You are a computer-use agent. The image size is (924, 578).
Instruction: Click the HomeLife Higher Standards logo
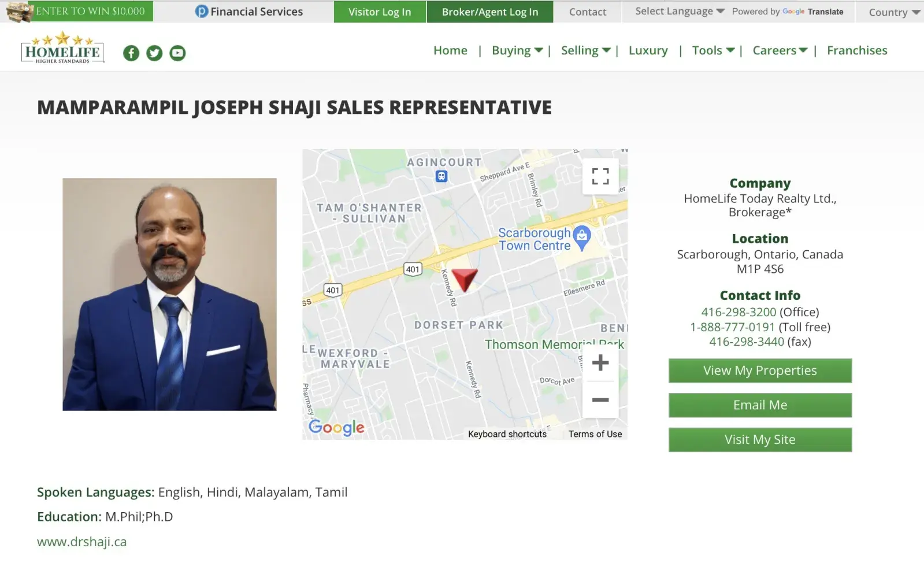(x=62, y=49)
